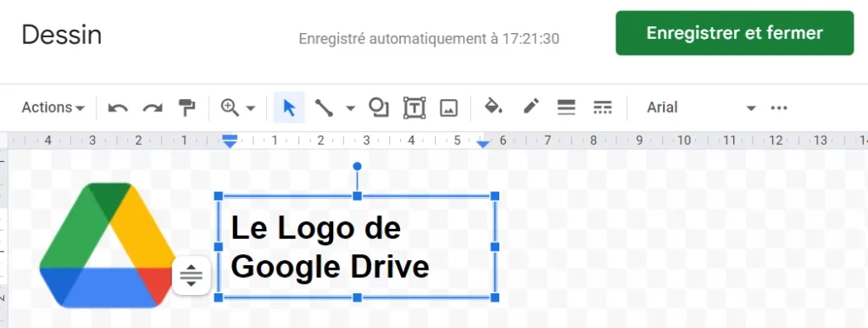Click the Redo arrow icon

coord(153,108)
